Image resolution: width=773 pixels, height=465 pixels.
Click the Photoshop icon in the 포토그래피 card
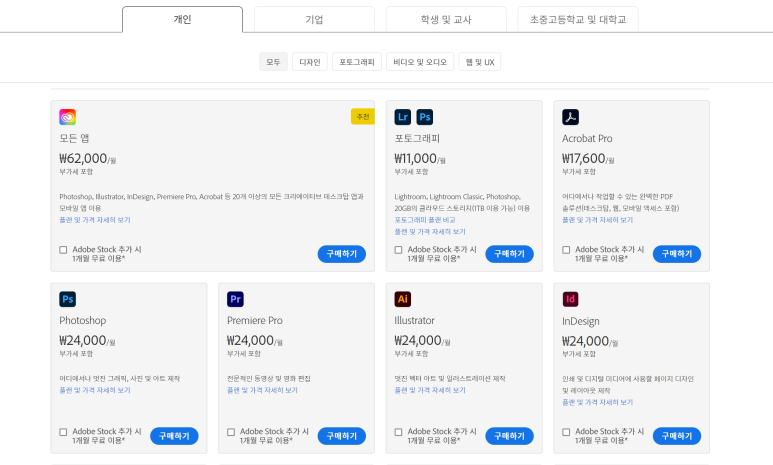point(424,117)
